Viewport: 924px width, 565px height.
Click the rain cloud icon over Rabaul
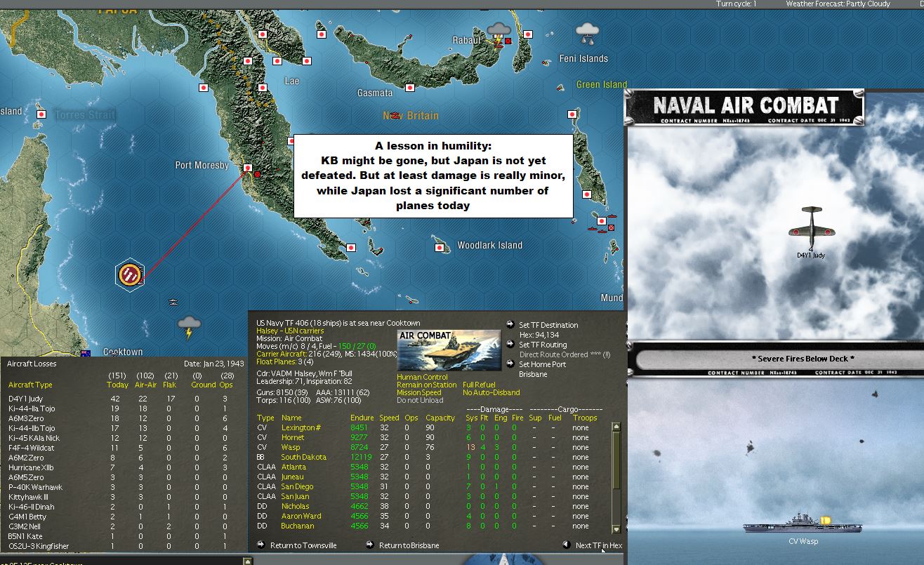499,30
